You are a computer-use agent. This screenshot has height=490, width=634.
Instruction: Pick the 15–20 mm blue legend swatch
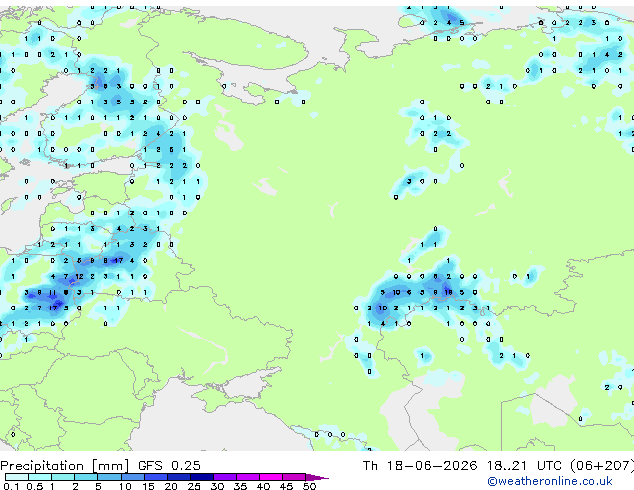pos(156,477)
